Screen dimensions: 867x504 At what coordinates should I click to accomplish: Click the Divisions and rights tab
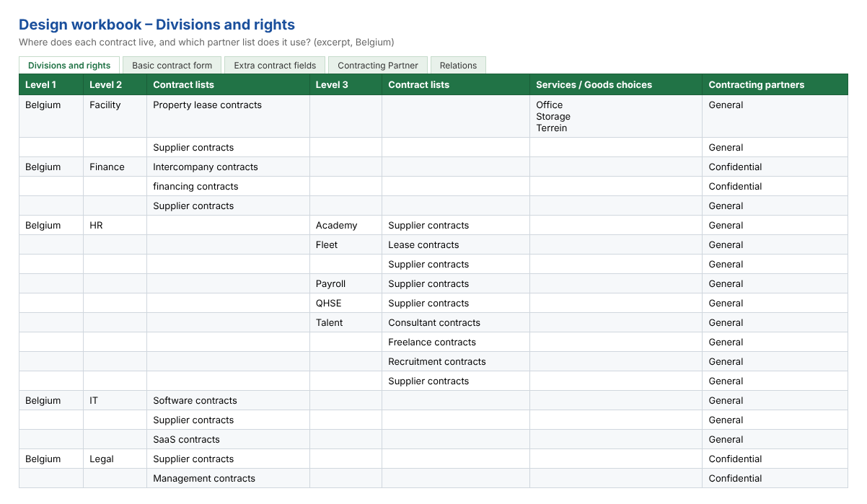click(69, 65)
